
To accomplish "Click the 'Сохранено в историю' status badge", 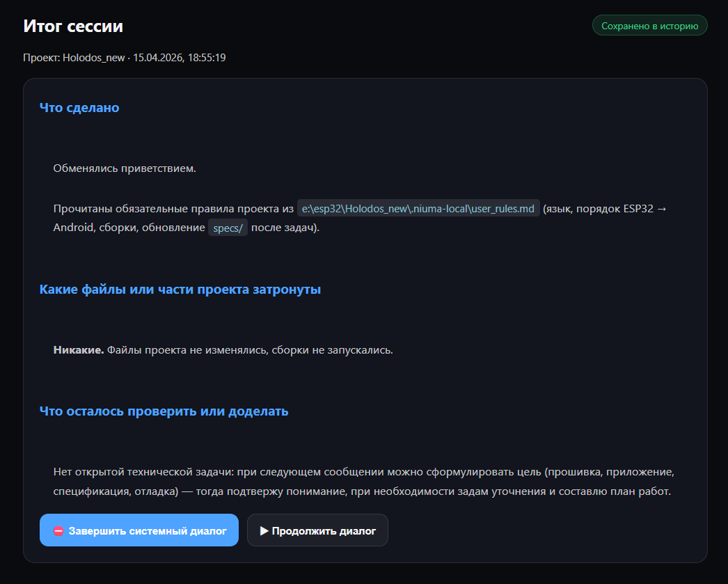I will [x=649, y=25].
